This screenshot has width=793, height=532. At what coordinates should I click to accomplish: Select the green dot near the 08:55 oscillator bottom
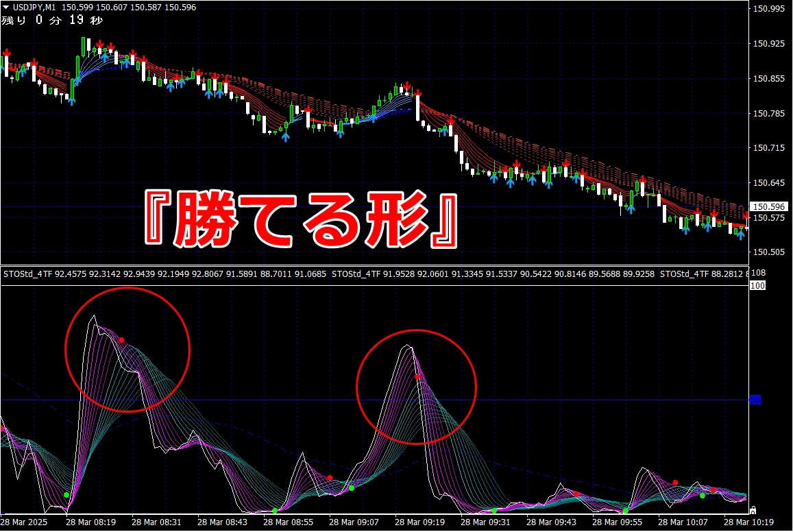pyautogui.click(x=275, y=511)
